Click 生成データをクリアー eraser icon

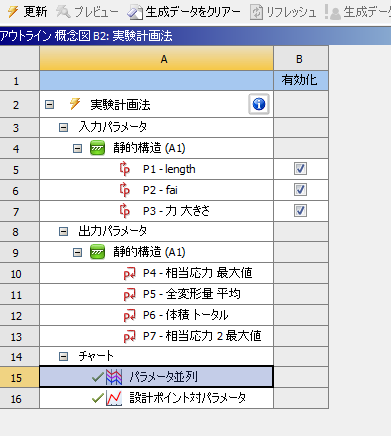tap(135, 12)
